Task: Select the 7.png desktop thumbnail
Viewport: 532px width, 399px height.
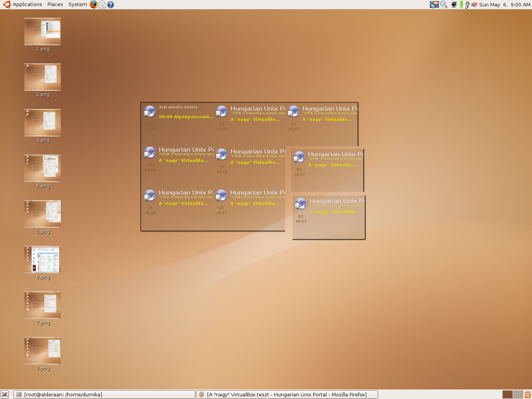Action: pos(43,305)
